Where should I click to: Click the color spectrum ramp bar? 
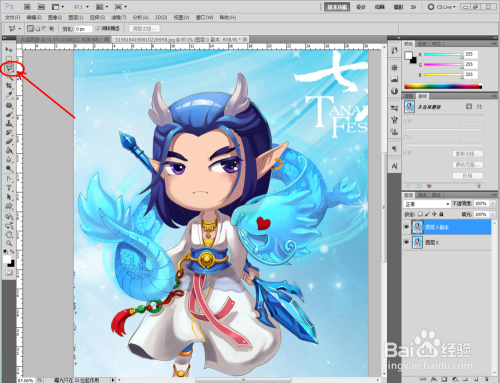pyautogui.click(x=443, y=86)
